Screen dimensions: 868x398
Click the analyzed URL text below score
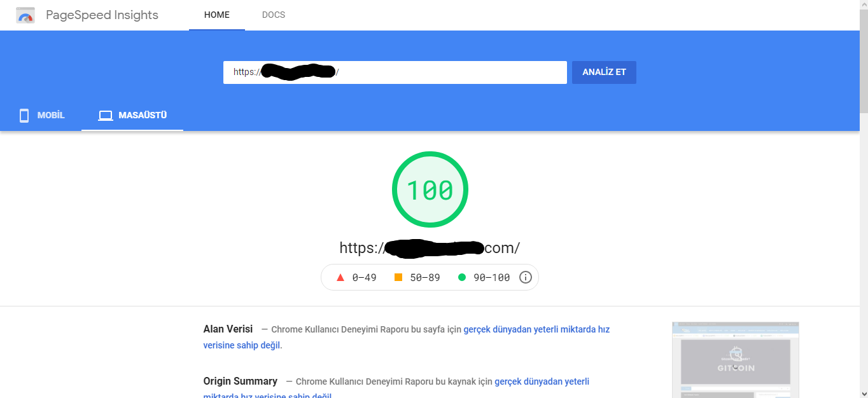430,248
